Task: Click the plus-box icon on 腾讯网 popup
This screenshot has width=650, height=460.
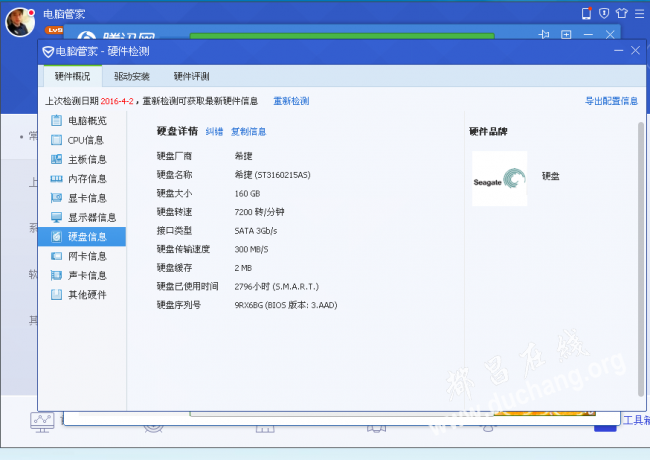Action: coord(566,34)
